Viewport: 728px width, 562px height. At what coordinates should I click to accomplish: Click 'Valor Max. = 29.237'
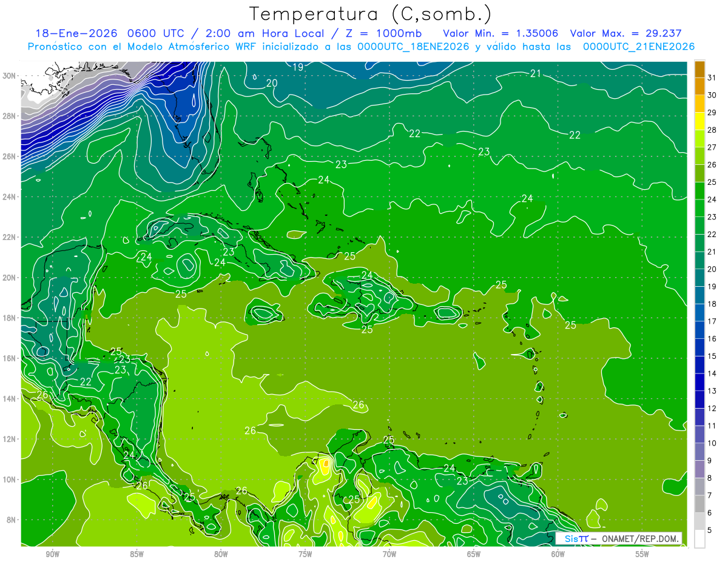[x=625, y=33]
